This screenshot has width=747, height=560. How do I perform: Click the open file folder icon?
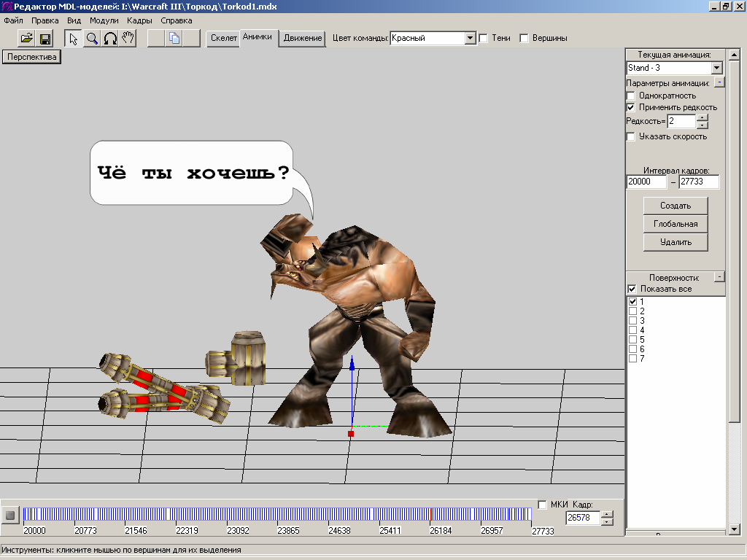[x=26, y=39]
